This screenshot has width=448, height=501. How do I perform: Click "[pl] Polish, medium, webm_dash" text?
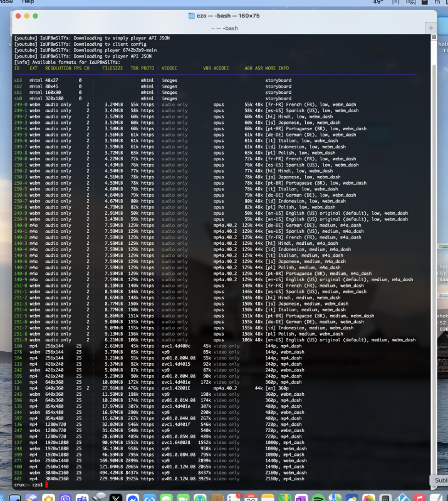[304, 334]
